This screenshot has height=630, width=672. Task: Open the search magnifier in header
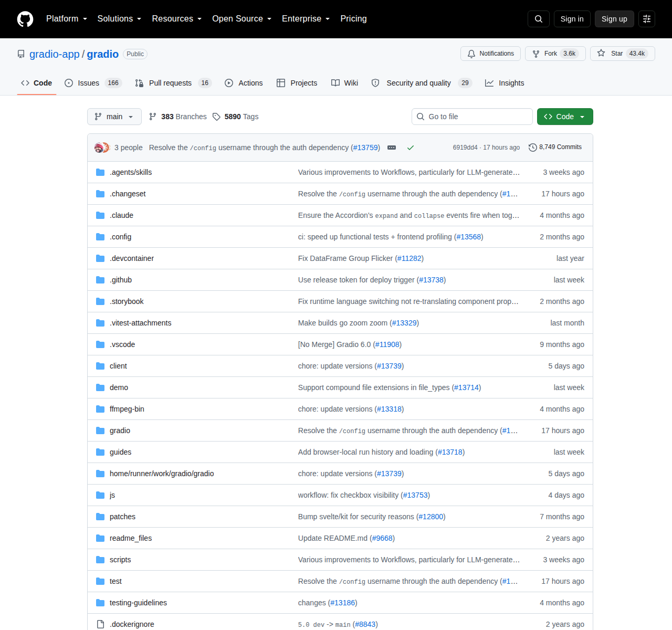(x=539, y=19)
